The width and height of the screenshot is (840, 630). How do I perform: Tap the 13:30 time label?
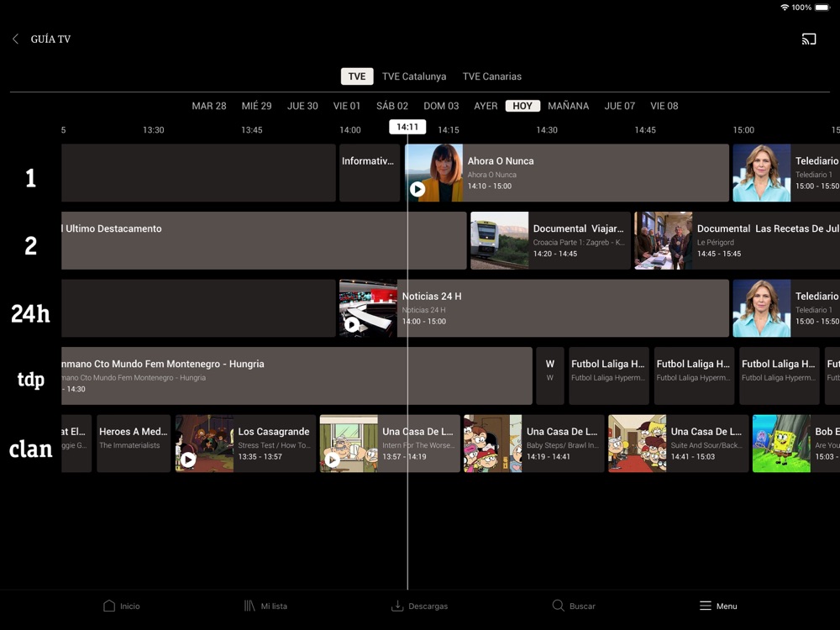tap(153, 129)
